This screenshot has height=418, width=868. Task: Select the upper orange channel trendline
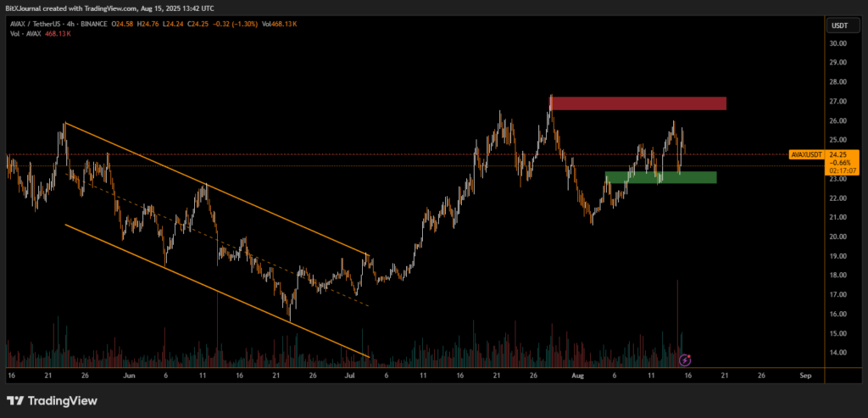[212, 187]
